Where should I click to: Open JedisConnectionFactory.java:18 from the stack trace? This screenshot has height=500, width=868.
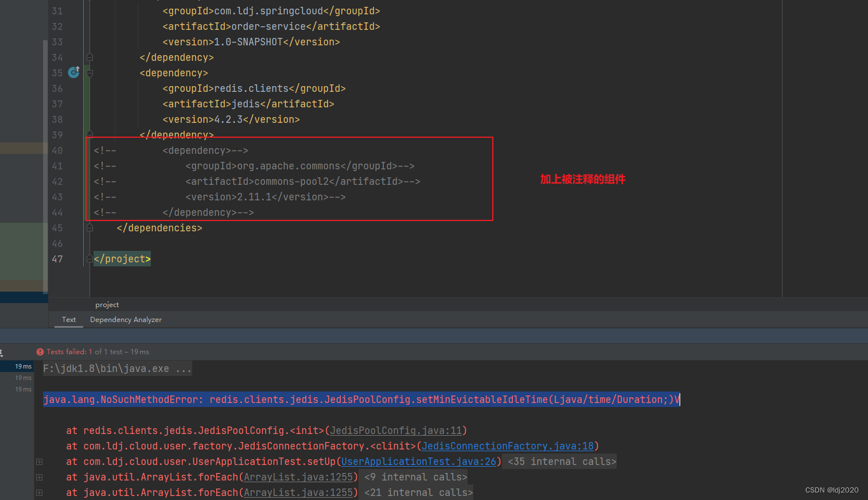(x=507, y=445)
